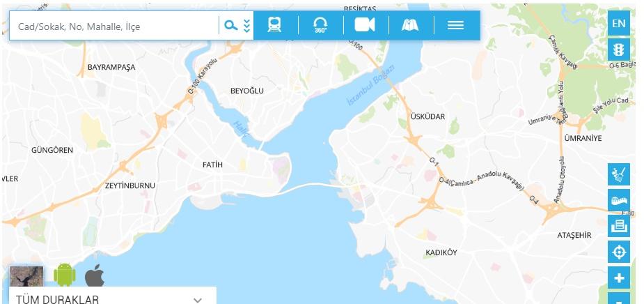
Task: Click the GÜNGÖREN district label
Action: coord(52,150)
